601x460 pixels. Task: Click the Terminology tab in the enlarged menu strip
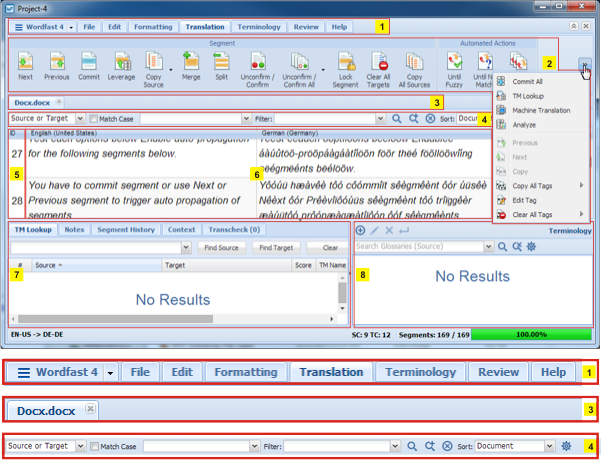[420, 372]
